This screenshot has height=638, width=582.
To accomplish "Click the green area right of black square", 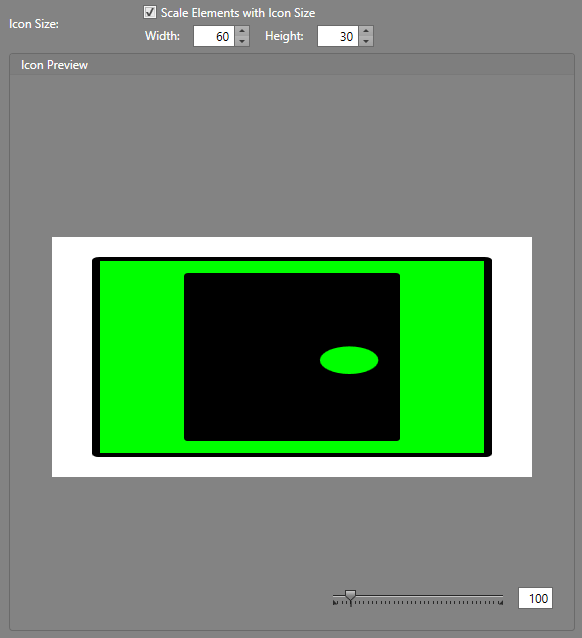I will tap(442, 357).
